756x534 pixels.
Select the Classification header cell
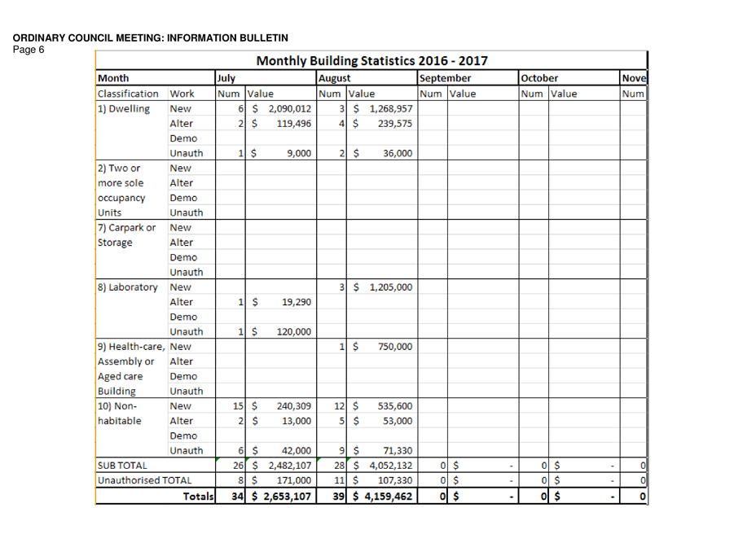coord(130,94)
